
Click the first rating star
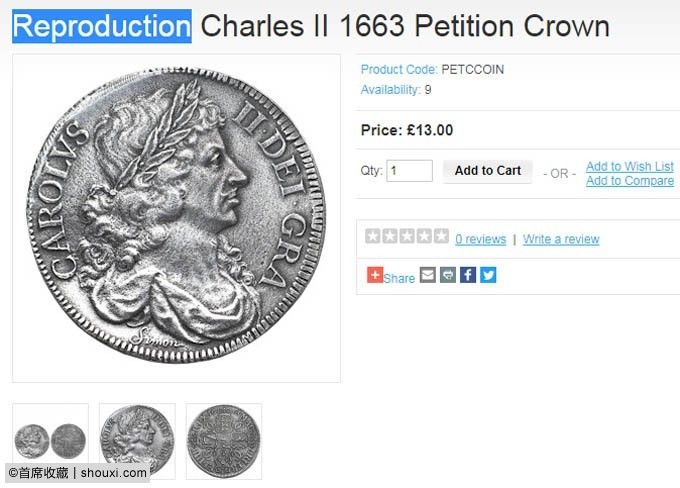point(373,237)
